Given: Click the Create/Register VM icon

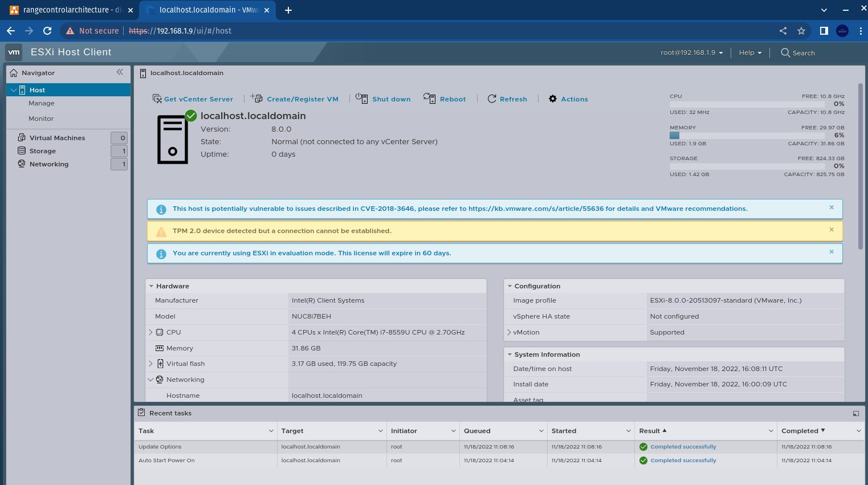Looking at the screenshot, I should 256,98.
